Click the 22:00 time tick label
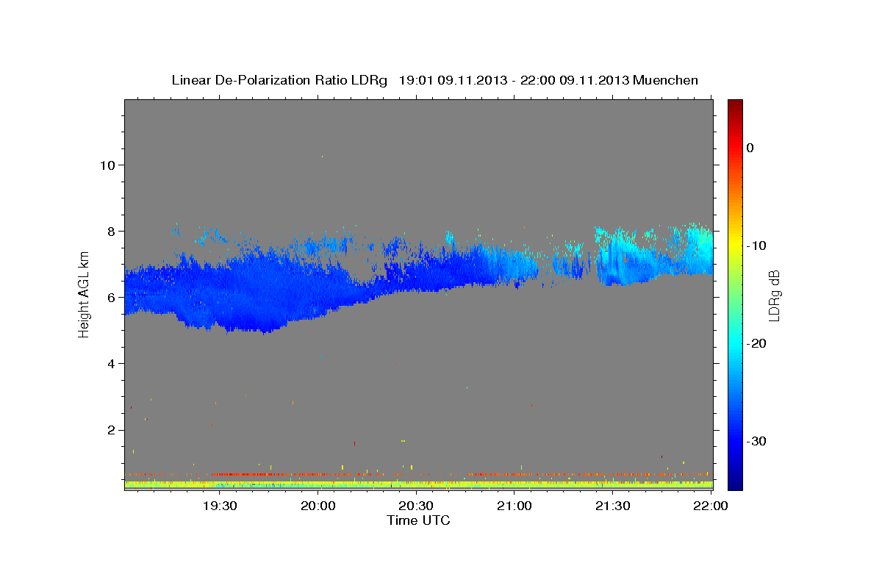Image resolution: width=882 pixels, height=588 pixels. coord(710,506)
